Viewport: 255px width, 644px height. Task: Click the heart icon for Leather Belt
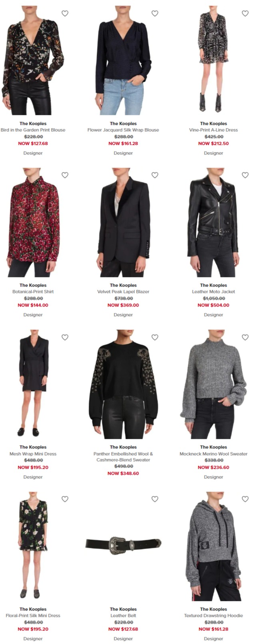(x=155, y=499)
